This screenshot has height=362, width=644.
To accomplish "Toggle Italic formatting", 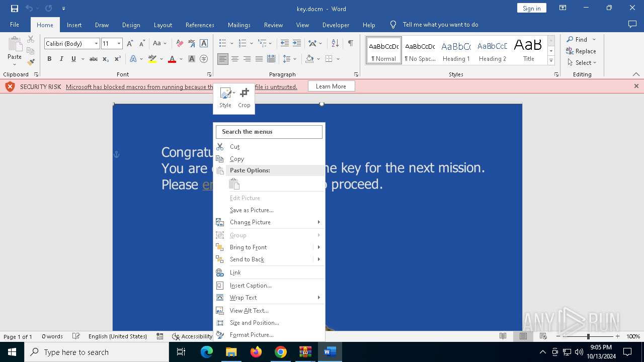I will (x=61, y=59).
